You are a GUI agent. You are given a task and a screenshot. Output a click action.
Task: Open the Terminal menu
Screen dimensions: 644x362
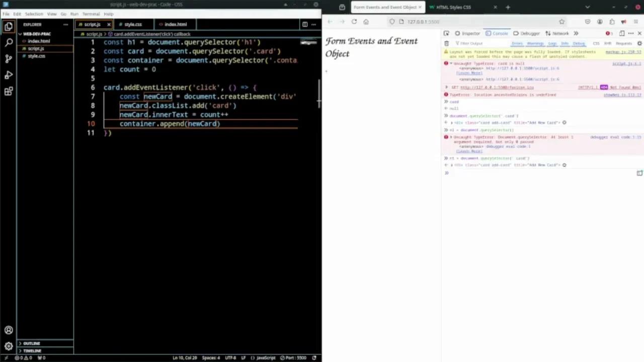(91, 14)
